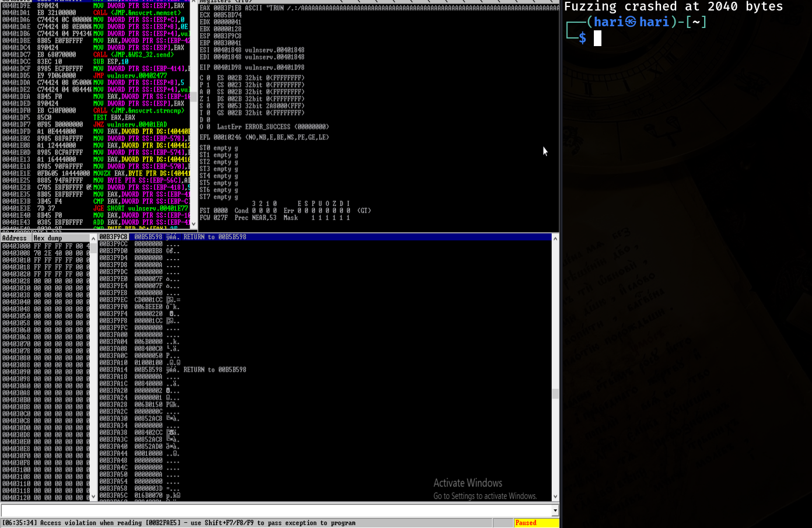Screen dimensions: 812x528
Task: Click the Address column header in dump
Action: 15,238
